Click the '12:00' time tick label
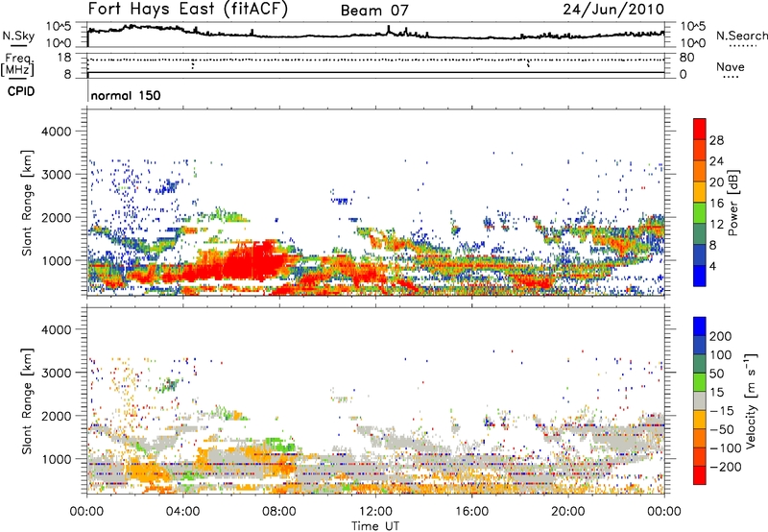 point(375,512)
